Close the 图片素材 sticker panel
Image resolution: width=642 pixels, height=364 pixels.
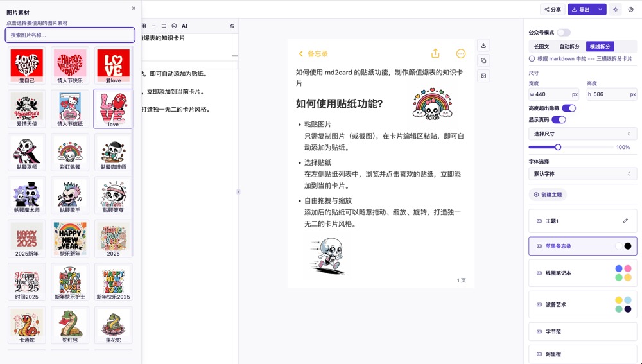[134, 8]
